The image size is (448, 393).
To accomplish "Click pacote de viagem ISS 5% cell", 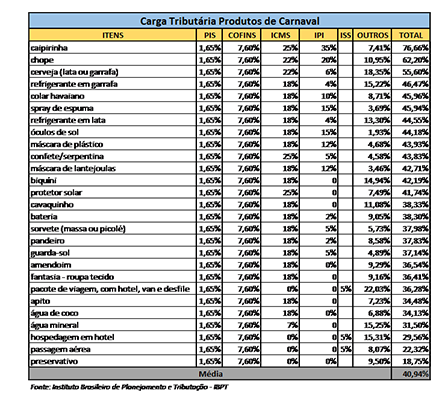I will pyautogui.click(x=345, y=289).
